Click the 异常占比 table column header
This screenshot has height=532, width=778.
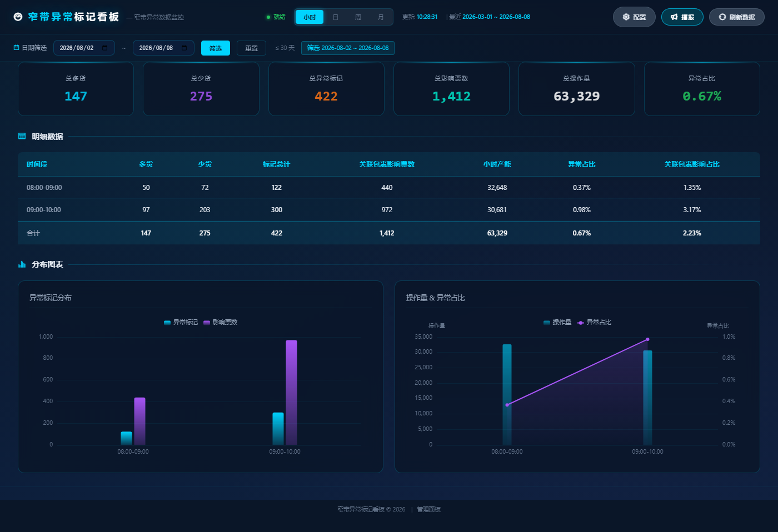pyautogui.click(x=582, y=164)
